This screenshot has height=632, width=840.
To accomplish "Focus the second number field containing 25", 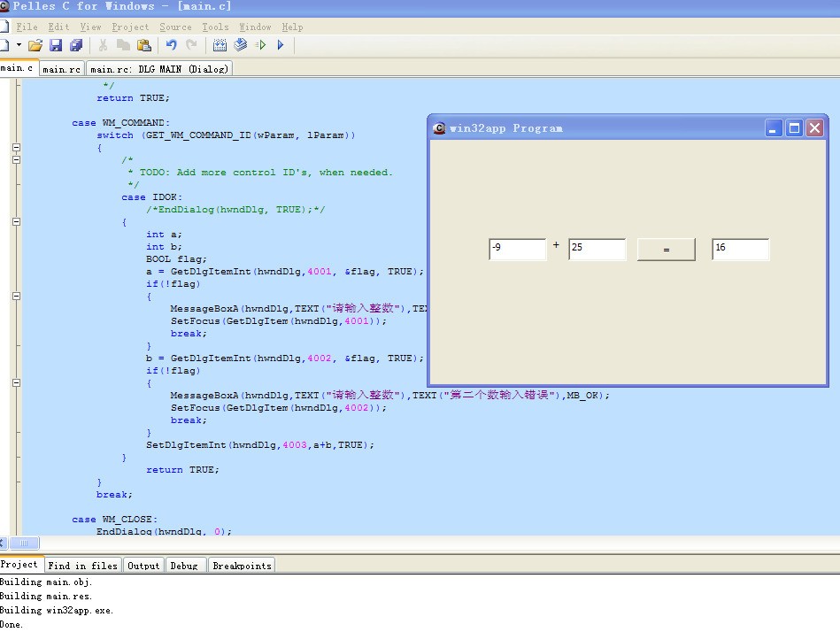I will tap(597, 250).
